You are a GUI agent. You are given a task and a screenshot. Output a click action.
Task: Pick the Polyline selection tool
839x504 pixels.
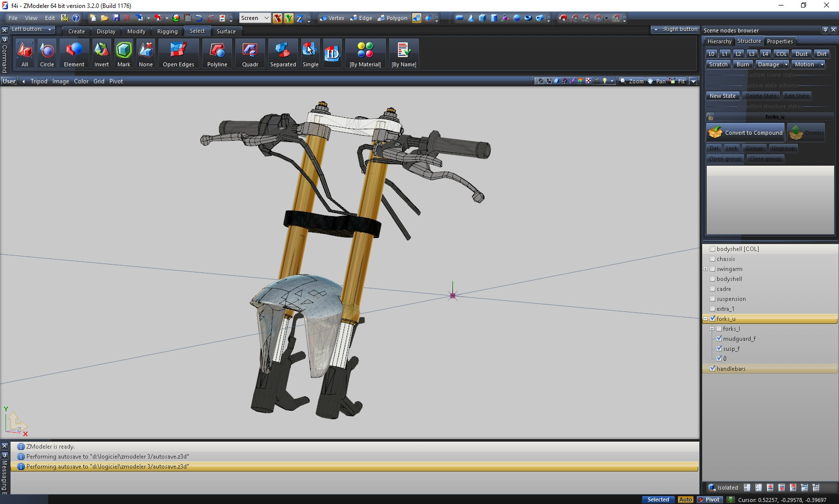[217, 54]
